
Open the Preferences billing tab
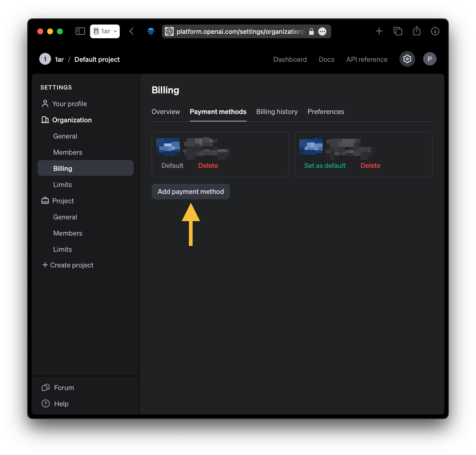click(326, 112)
